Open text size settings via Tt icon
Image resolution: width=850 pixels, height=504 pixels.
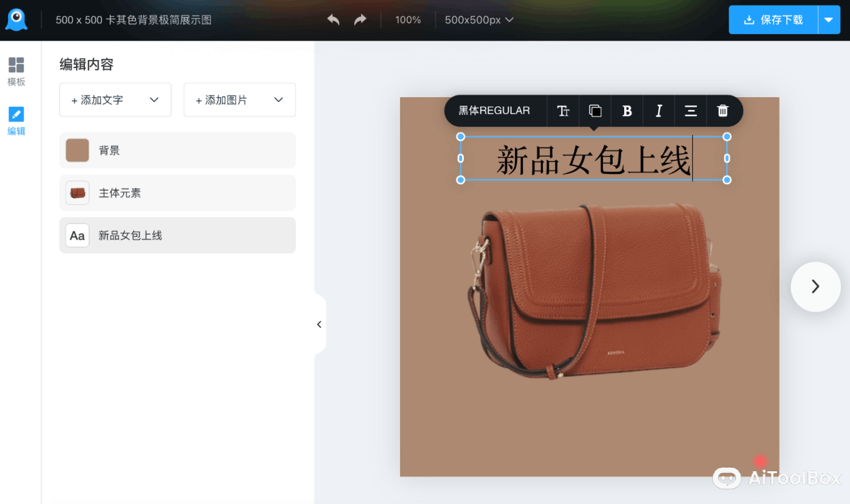[563, 111]
